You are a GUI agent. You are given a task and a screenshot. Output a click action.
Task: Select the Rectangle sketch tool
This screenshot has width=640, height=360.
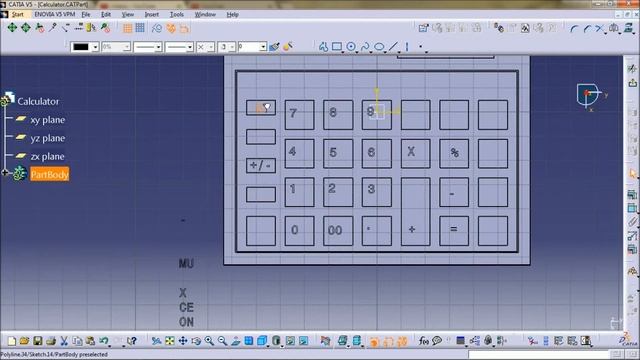coord(337,47)
